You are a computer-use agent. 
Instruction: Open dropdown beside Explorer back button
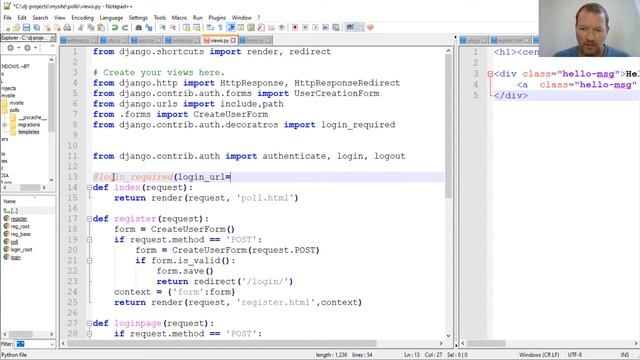click(x=18, y=48)
